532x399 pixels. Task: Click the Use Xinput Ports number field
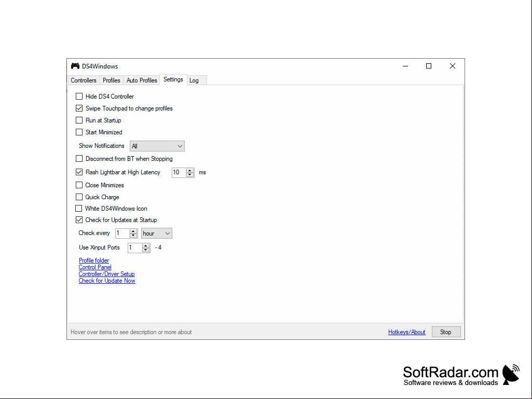tap(135, 247)
